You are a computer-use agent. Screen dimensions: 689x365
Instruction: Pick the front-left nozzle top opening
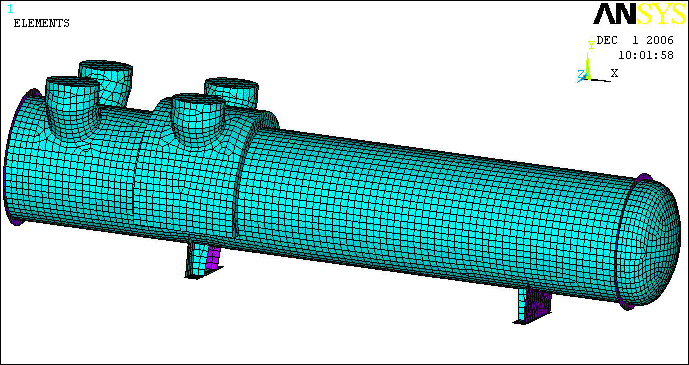point(73,82)
